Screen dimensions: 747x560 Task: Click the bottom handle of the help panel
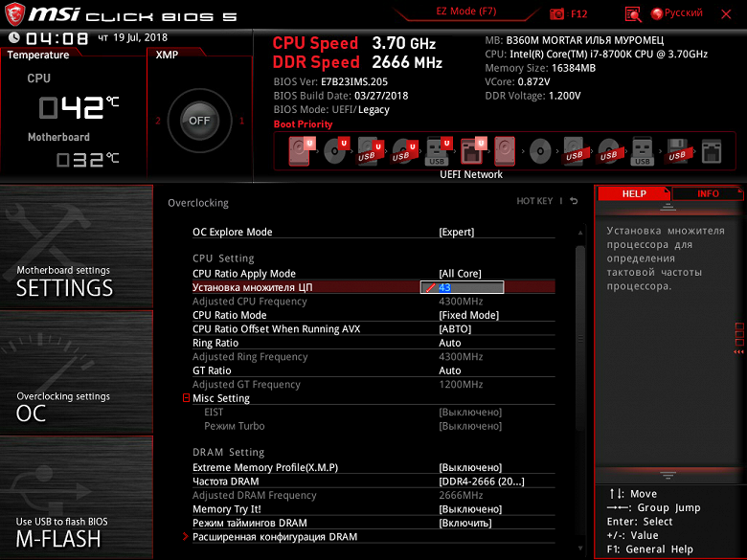668,475
